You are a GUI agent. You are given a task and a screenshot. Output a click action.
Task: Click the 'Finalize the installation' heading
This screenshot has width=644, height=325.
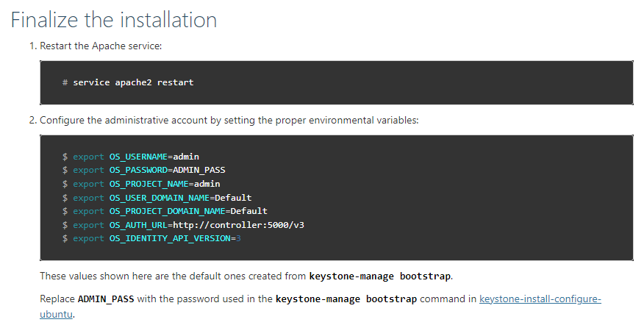[x=114, y=20]
